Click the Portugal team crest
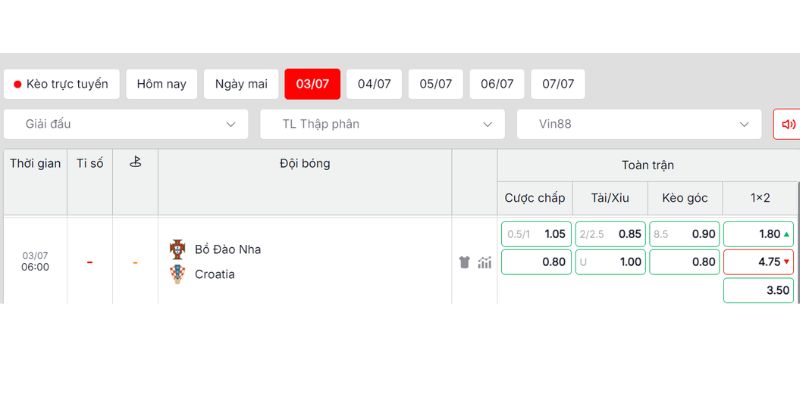 pos(178,249)
